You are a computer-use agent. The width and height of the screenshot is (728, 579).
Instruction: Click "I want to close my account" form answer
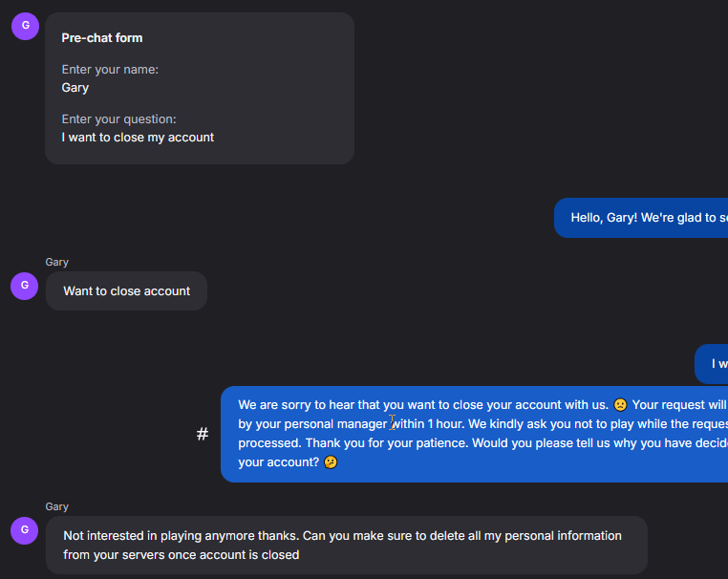coord(138,138)
